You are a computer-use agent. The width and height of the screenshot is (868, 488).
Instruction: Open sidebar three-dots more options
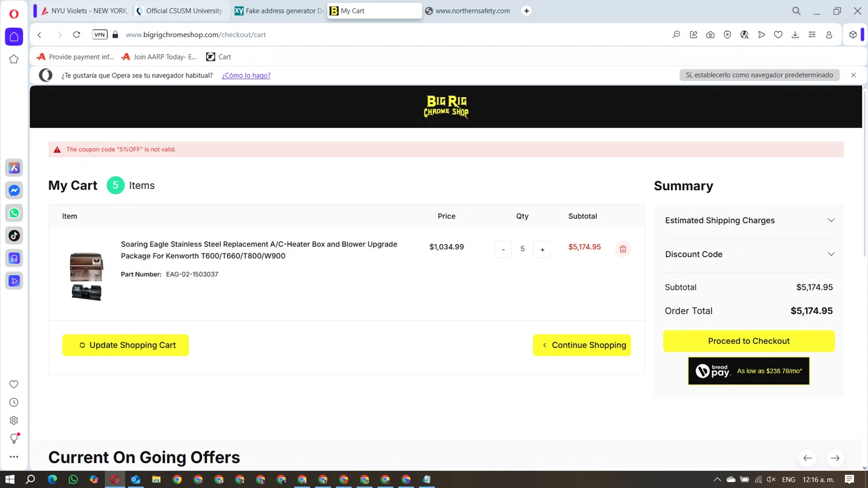[x=14, y=457]
